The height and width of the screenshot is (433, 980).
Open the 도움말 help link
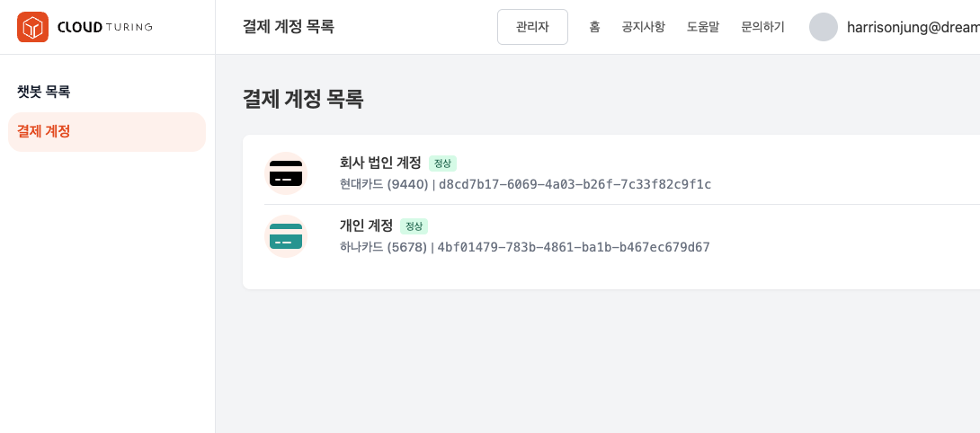702,27
